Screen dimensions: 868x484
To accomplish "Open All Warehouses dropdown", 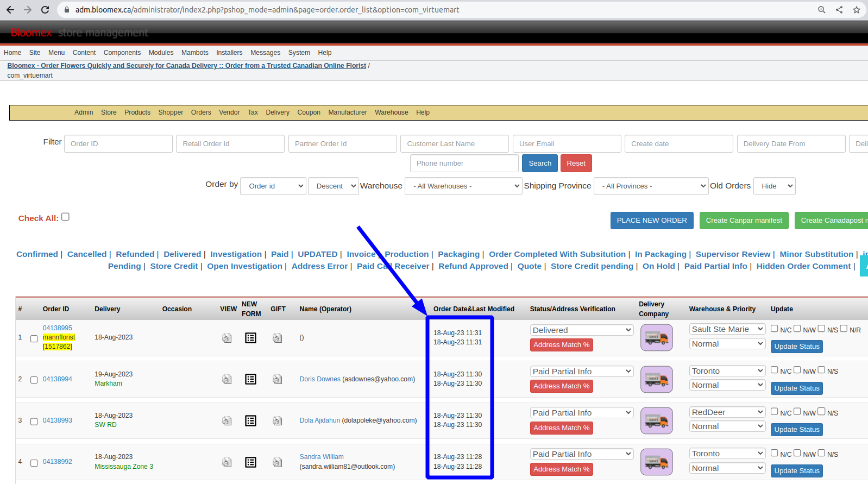I will [463, 186].
